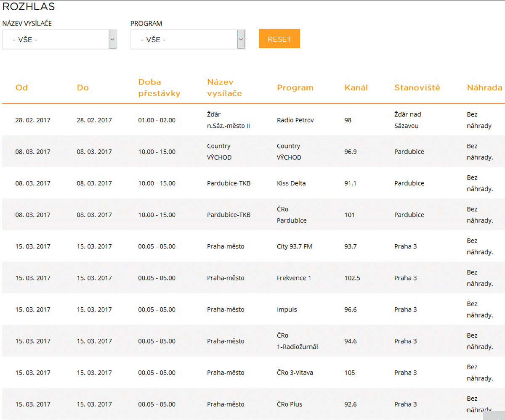Click channel value 92.6
The width and height of the screenshot is (505, 420).
point(350,404)
